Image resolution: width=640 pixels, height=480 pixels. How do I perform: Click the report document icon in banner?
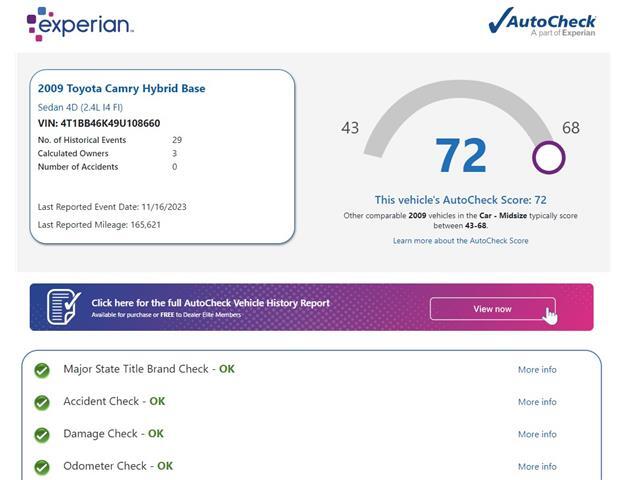tap(63, 307)
